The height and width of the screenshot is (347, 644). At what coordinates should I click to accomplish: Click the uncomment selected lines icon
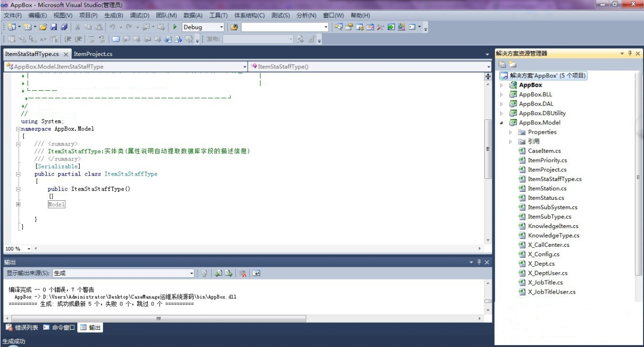click(x=102, y=39)
